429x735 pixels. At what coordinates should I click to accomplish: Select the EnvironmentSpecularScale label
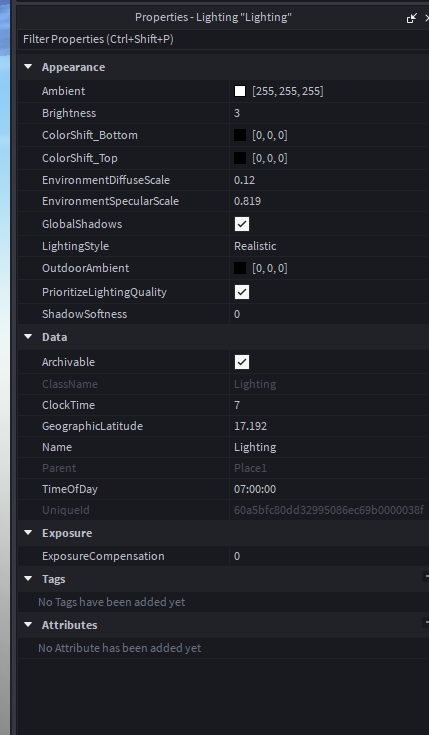point(110,201)
